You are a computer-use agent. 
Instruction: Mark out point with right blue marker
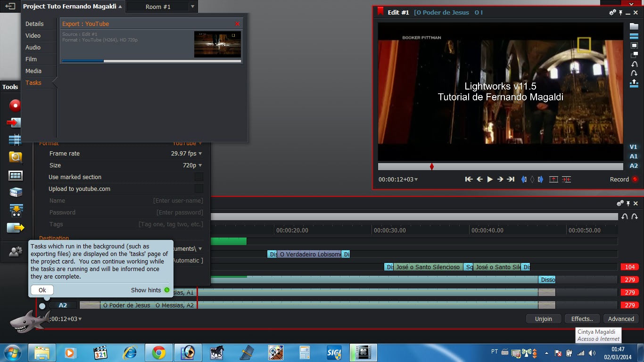540,179
